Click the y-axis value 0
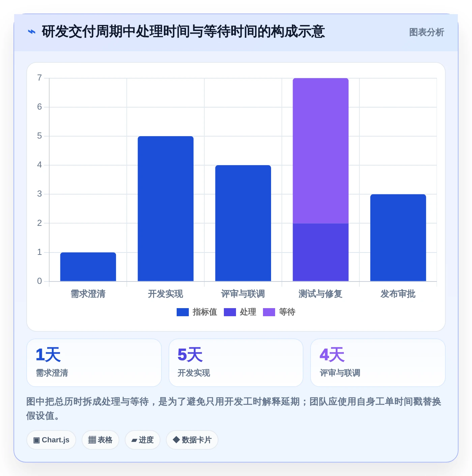This screenshot has height=476, width=472. tap(39, 281)
